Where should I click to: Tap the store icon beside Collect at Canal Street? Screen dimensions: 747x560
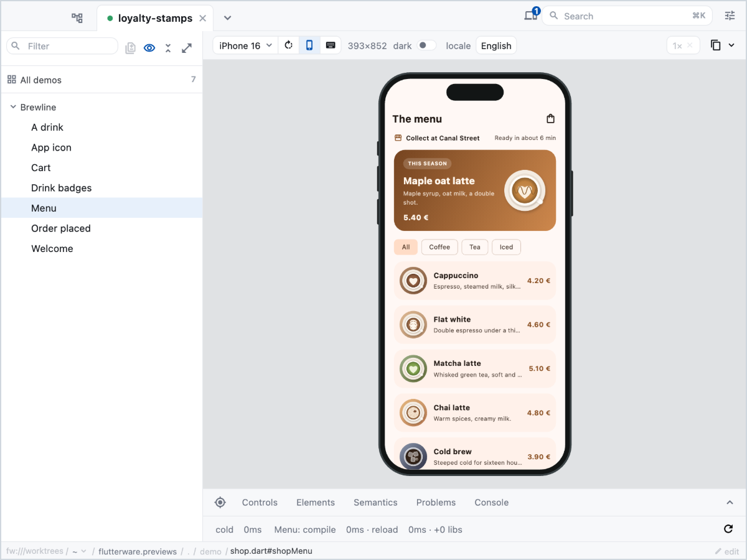click(x=398, y=138)
